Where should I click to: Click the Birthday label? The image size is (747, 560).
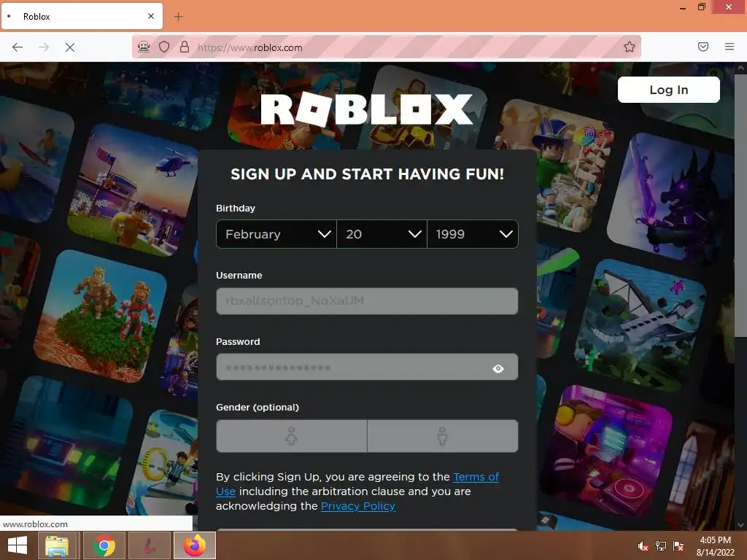(236, 208)
